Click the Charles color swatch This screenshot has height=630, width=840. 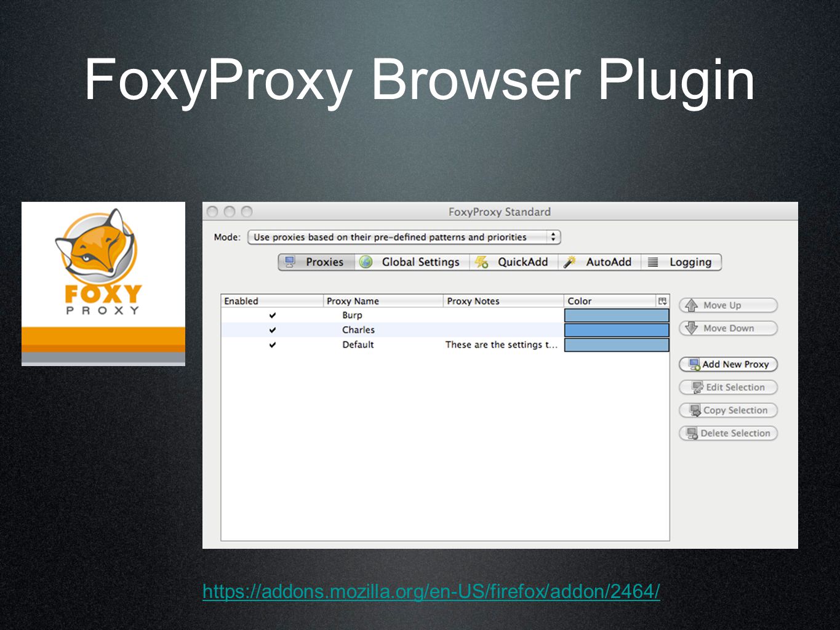tap(617, 330)
